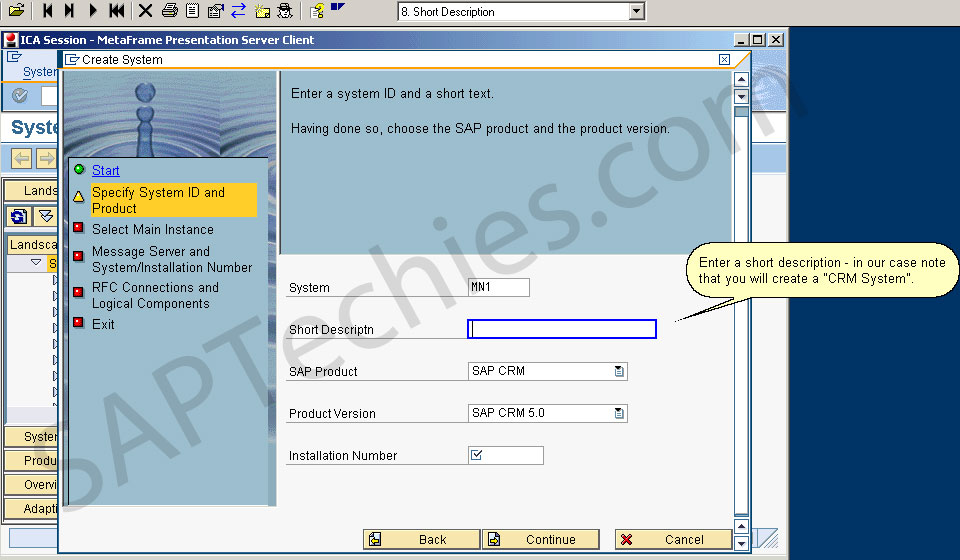Click the yellow triangle step indicator
The width and height of the screenshot is (960, 560).
pyautogui.click(x=79, y=197)
